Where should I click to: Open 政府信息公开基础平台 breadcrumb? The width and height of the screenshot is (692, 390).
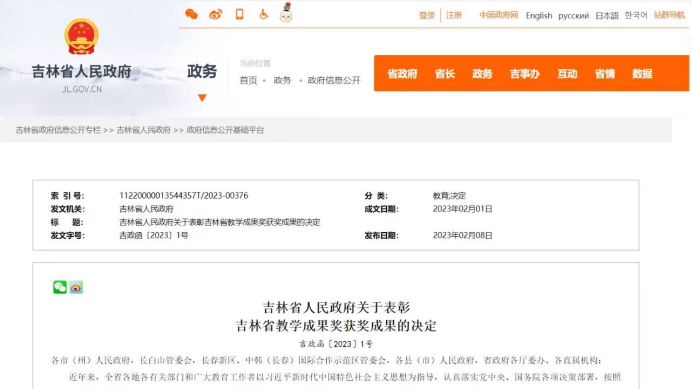point(225,130)
